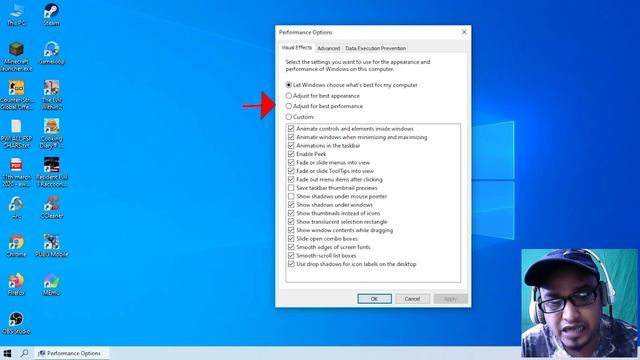
Task: Click the Gameloop desktop shortcut
Action: click(51, 53)
